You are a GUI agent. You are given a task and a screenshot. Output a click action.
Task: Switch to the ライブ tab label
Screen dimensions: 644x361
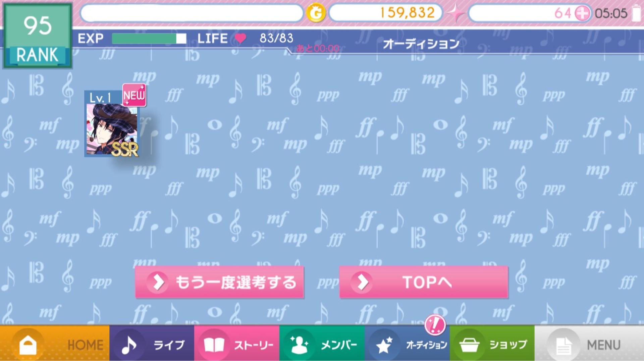pos(169,345)
